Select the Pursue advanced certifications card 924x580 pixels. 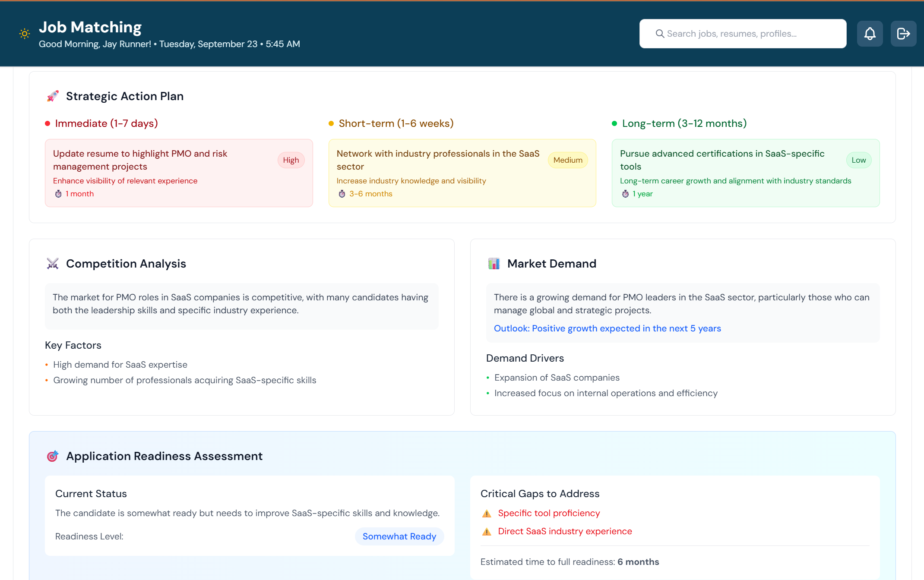[745, 173]
